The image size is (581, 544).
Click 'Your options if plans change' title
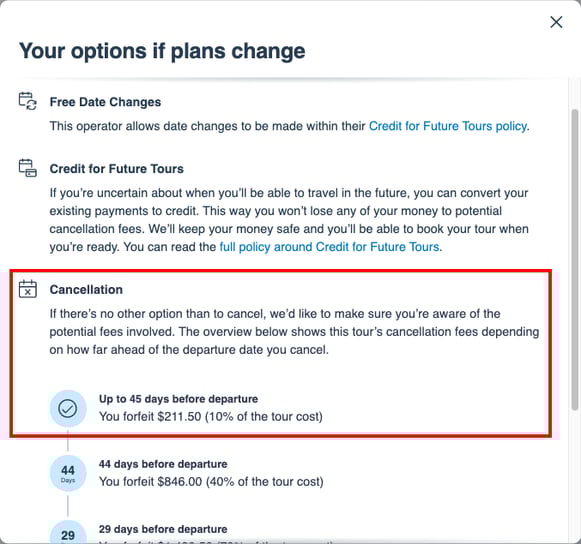point(162,51)
